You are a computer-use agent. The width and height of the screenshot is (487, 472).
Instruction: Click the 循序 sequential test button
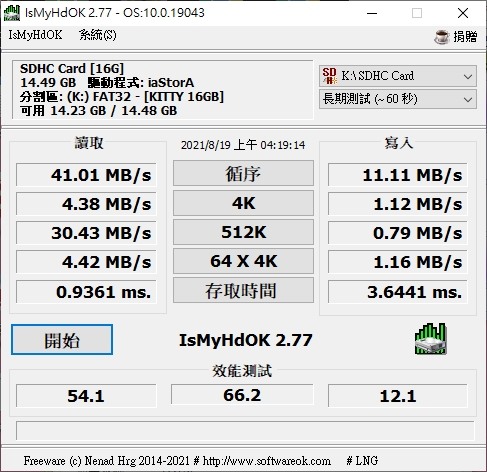tap(243, 173)
